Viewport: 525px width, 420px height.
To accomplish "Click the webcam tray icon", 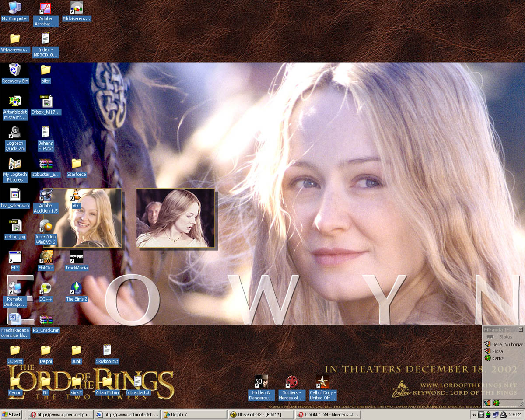I will [x=503, y=415].
